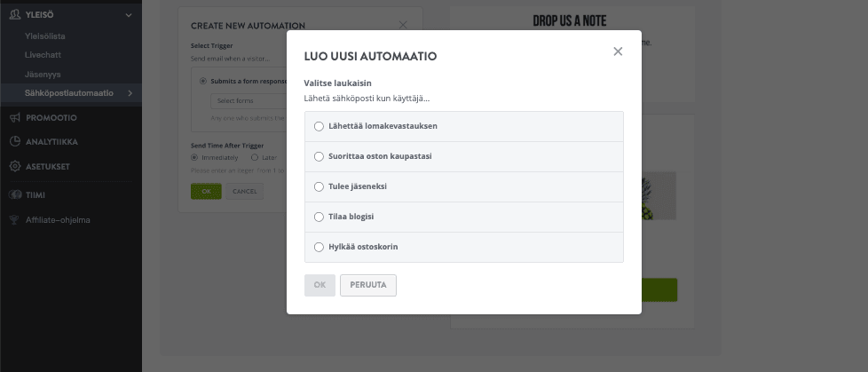Click the Asetukset gear icon
The image size is (868, 372).
15,166
